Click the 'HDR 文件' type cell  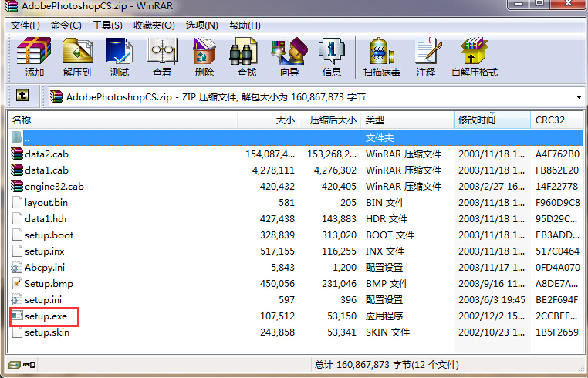click(x=387, y=218)
